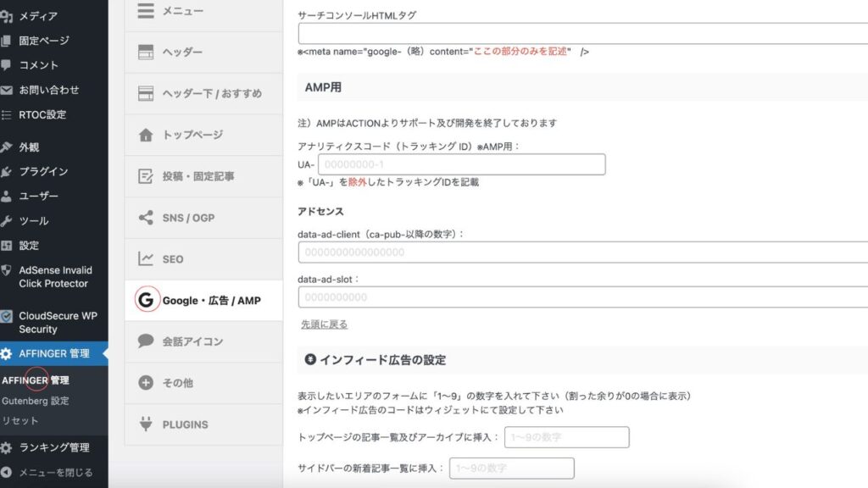Click the chart icon beside SEO
This screenshot has height=488, width=868.
(x=146, y=259)
